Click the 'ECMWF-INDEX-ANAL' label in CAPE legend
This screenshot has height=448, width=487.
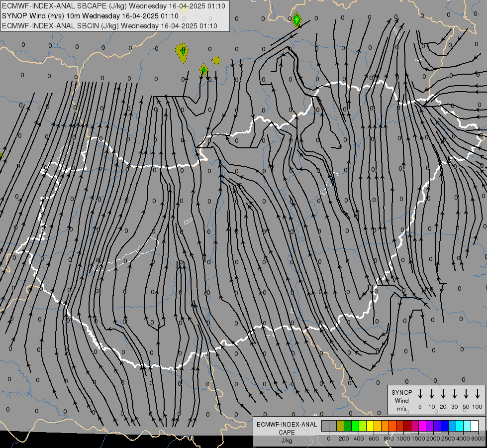[287, 425]
